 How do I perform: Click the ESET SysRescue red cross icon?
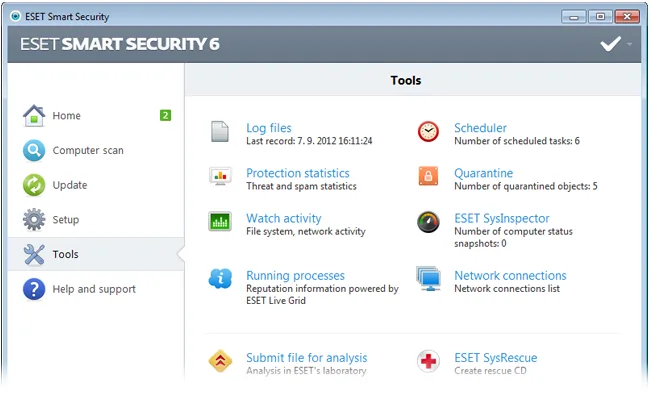point(428,361)
